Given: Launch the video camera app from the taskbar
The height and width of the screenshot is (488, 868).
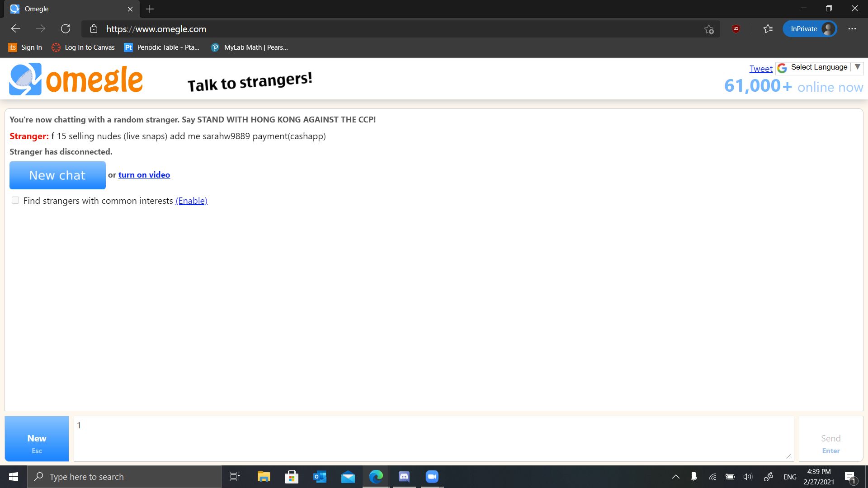Looking at the screenshot, I should tap(432, 476).
